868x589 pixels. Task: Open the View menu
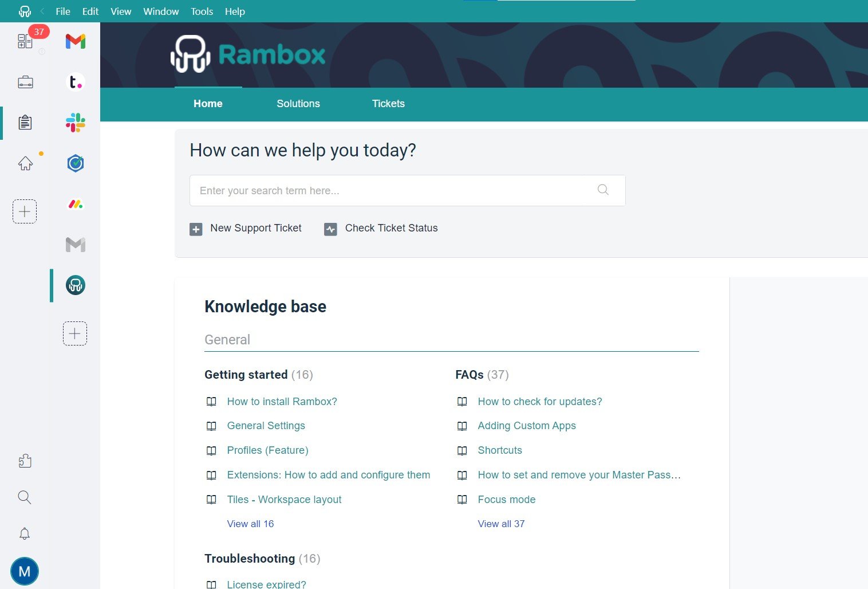[121, 11]
